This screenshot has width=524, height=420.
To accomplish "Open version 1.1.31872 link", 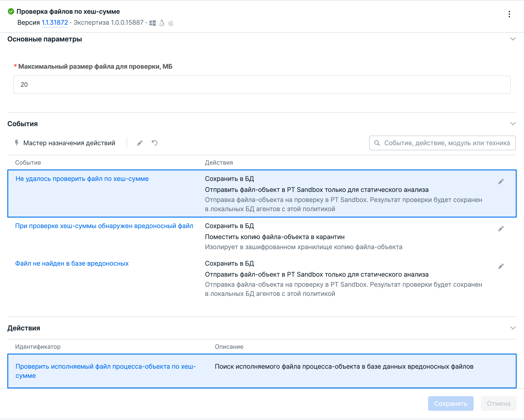I will tap(55, 23).
